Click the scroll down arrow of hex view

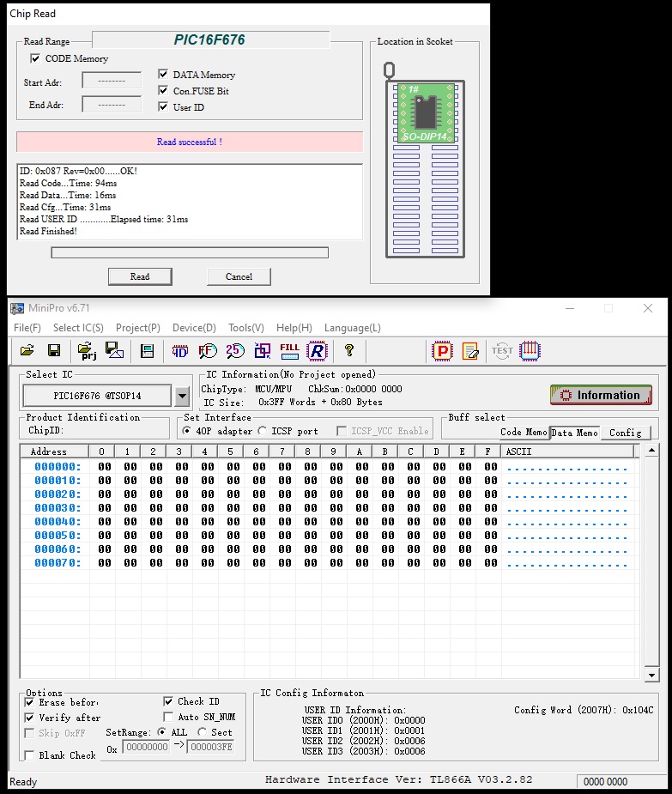651,676
